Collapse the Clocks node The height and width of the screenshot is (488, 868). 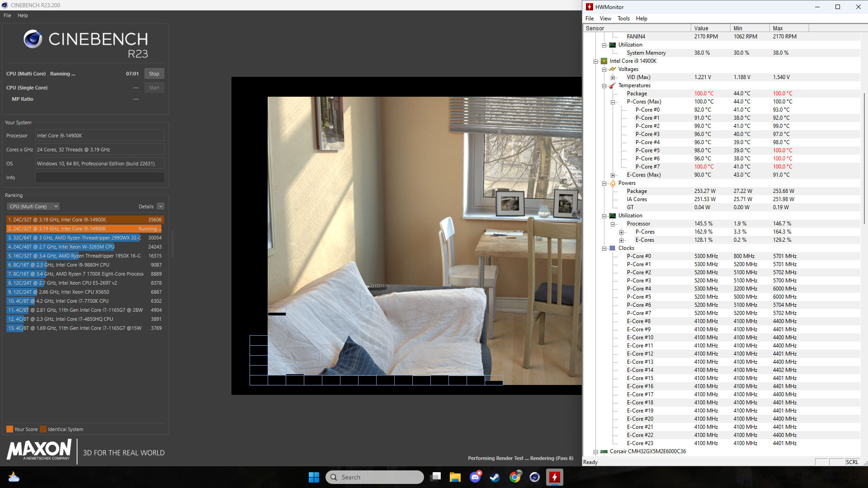[x=604, y=249]
